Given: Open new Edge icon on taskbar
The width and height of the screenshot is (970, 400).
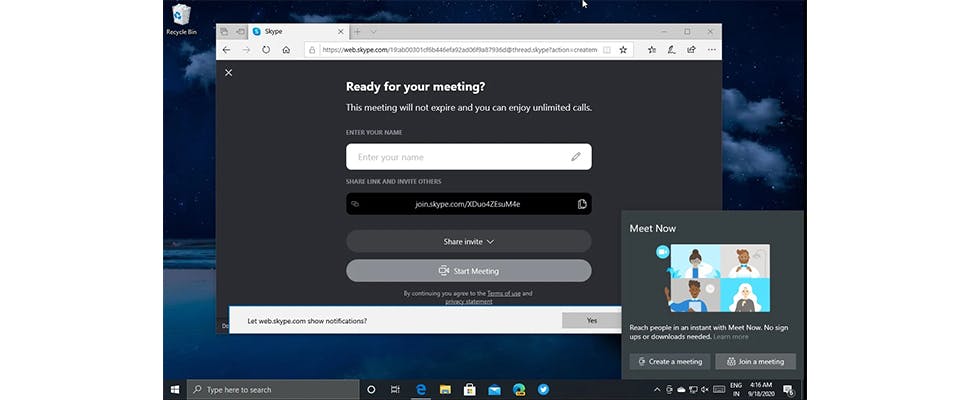Looking at the screenshot, I should 519,389.
